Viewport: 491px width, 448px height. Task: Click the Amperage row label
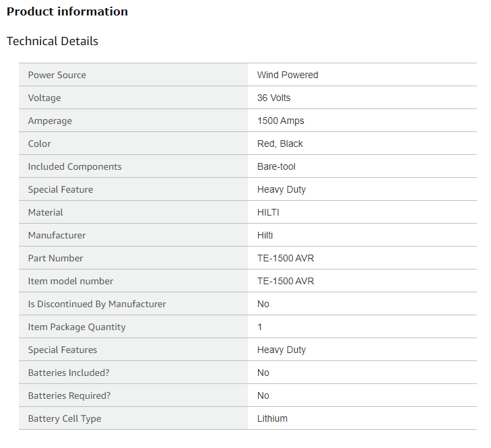coord(50,121)
